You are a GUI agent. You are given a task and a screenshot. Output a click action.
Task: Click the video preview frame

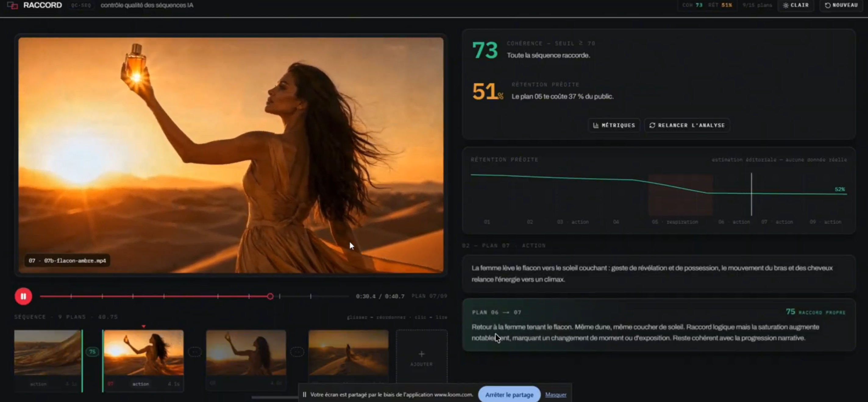(x=231, y=155)
